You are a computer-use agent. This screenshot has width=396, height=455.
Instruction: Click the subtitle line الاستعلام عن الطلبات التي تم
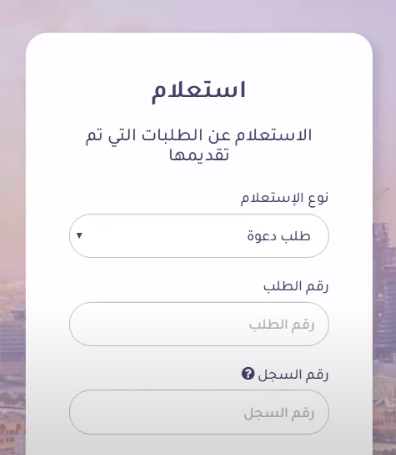point(199,136)
